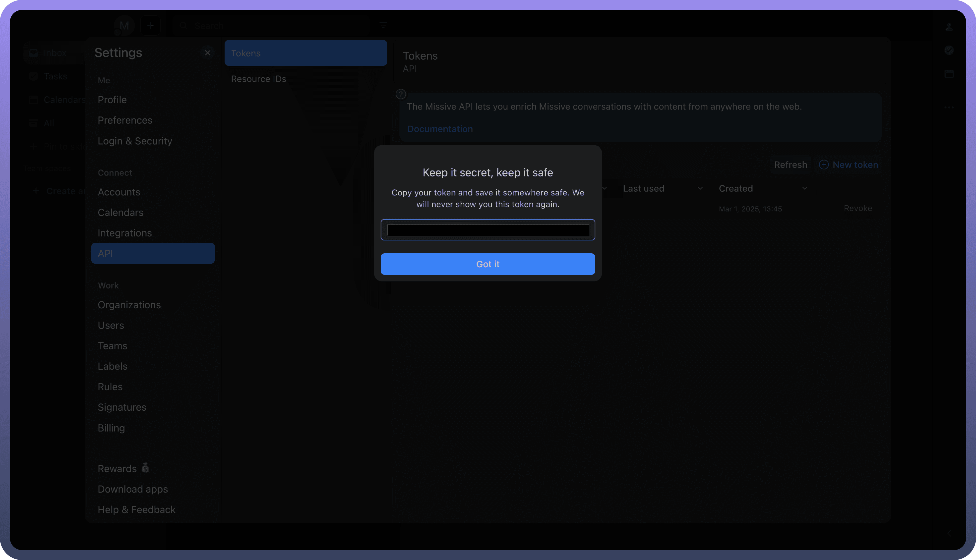Close the Settings panel with X
The image size is (976, 560).
(207, 53)
